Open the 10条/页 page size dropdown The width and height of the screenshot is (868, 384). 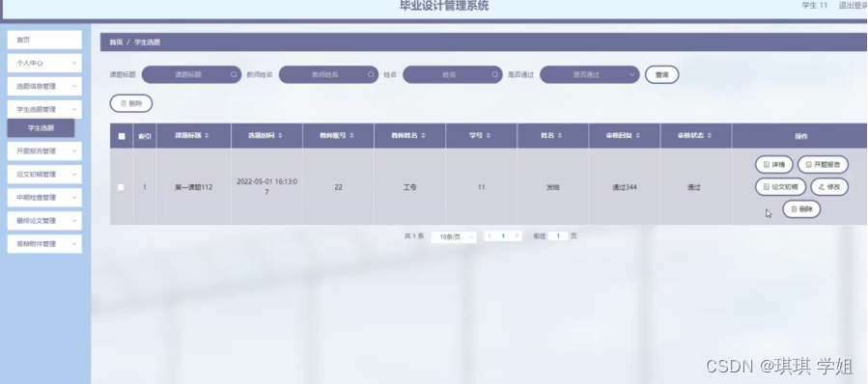click(x=454, y=236)
